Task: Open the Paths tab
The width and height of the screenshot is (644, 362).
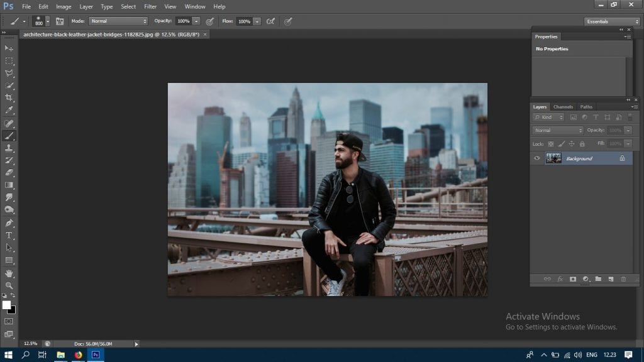Action: pos(586,107)
